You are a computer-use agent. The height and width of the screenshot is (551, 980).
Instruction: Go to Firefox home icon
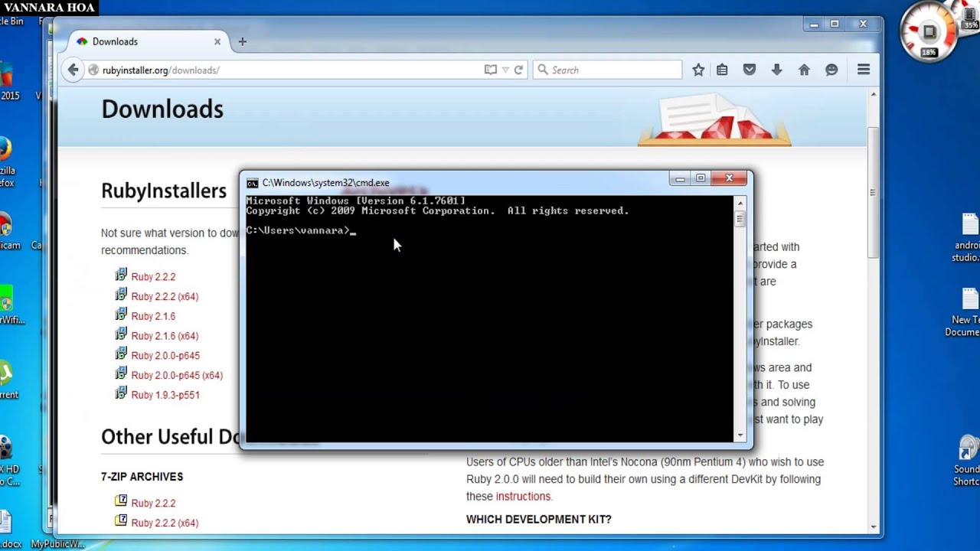click(804, 70)
